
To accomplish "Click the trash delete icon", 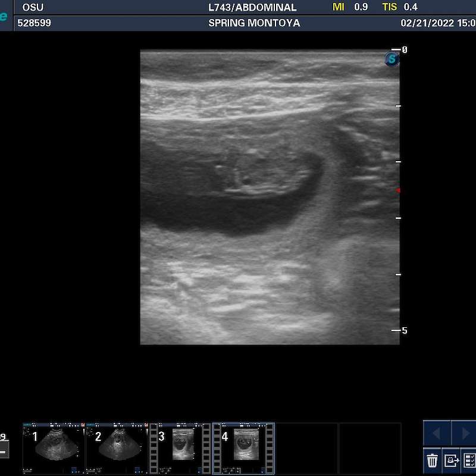I will 433,460.
